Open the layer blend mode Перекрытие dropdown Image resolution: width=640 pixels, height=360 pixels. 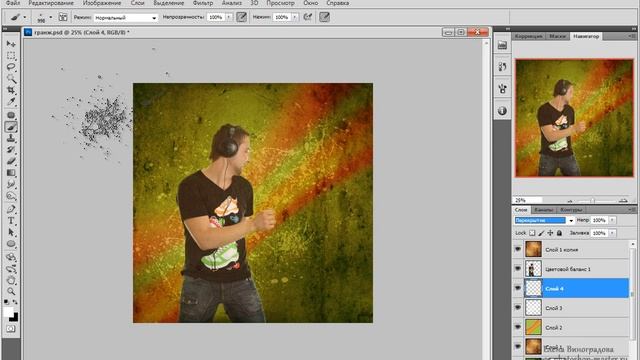tap(544, 220)
